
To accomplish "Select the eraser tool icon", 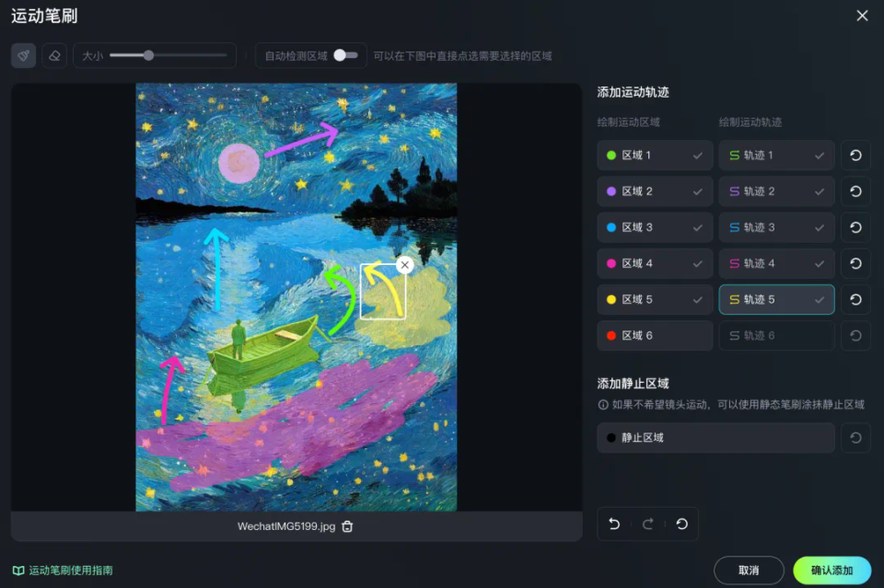I will (54, 56).
